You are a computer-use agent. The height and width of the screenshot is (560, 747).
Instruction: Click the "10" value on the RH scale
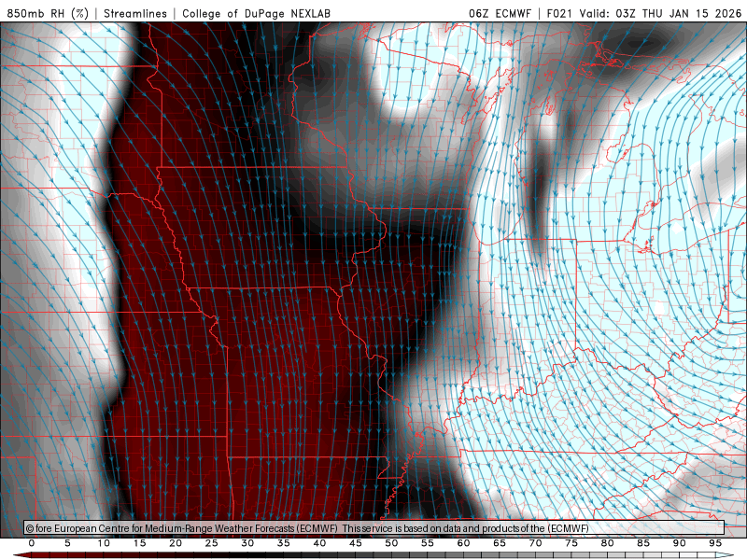pos(104,543)
